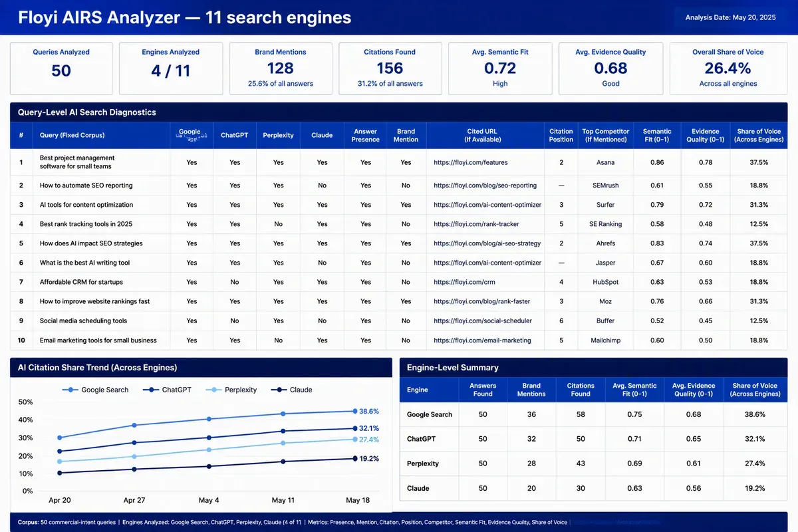Select query 'What is the best AI writing tool'
Viewport: 798px width, 532px height.
click(x=84, y=263)
